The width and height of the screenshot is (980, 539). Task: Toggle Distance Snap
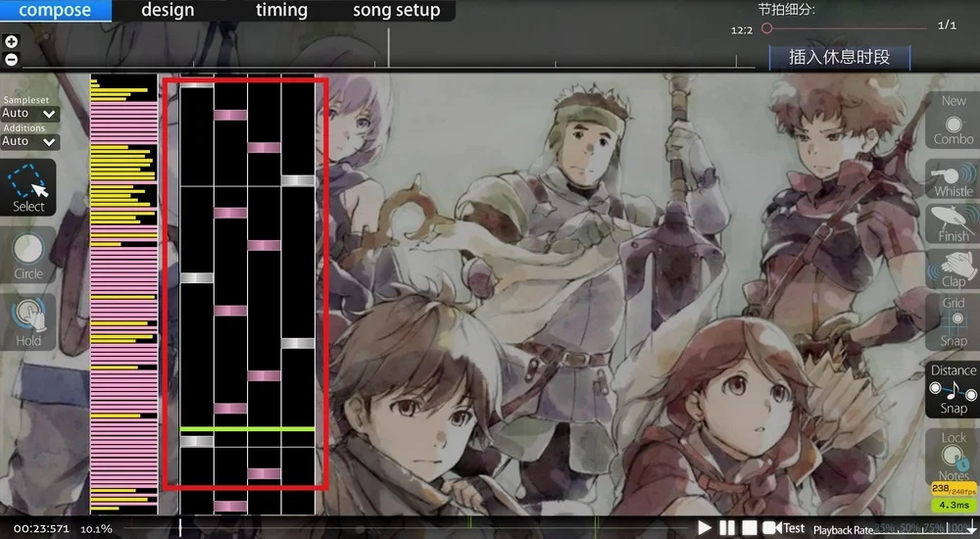point(954,390)
